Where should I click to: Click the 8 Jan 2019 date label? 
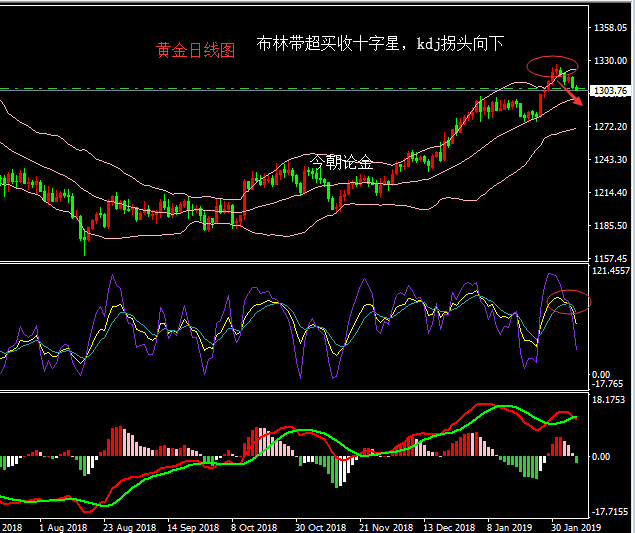pos(510,527)
